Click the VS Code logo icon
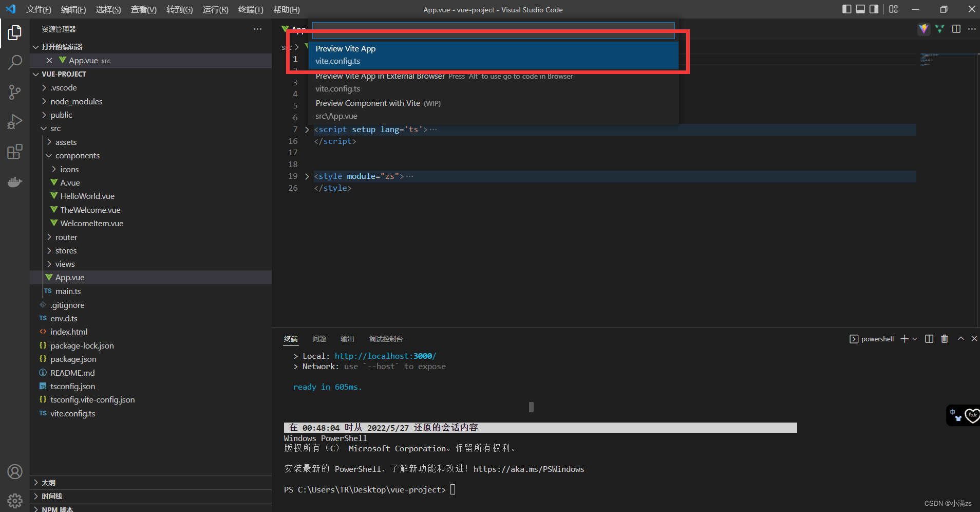Image resolution: width=980 pixels, height=512 pixels. tap(11, 9)
